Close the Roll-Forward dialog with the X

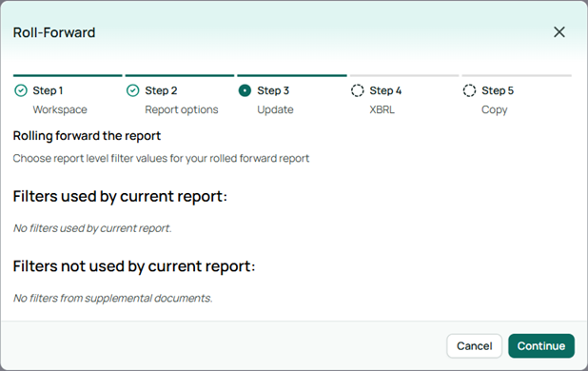[x=559, y=32]
